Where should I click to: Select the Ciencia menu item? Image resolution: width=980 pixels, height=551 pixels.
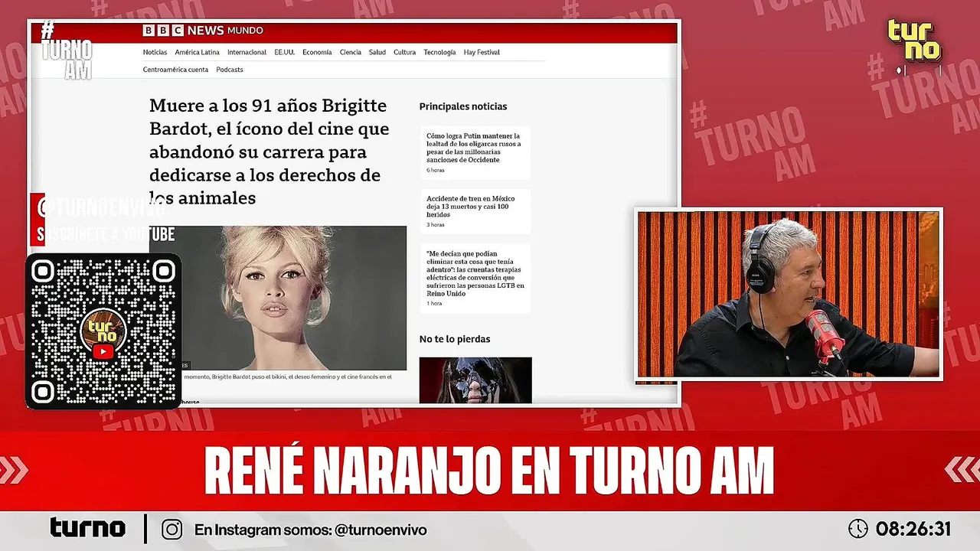click(350, 52)
